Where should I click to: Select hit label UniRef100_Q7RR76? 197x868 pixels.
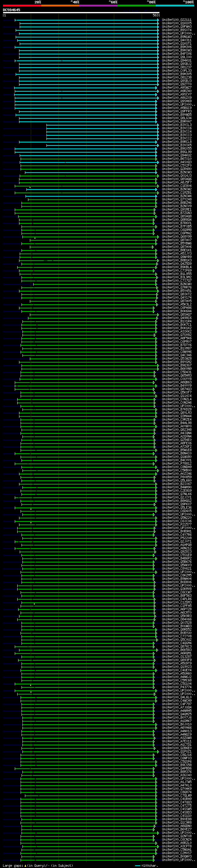tap(177, 287)
